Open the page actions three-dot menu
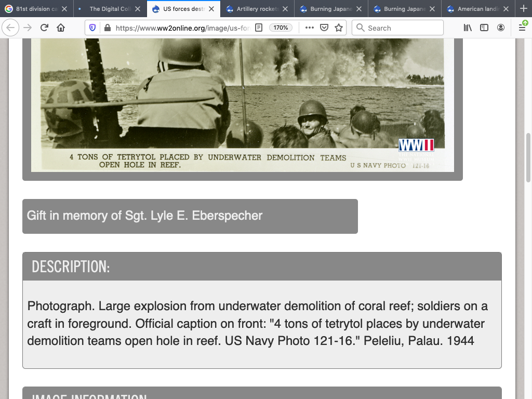The width and height of the screenshot is (532, 399). 310,28
